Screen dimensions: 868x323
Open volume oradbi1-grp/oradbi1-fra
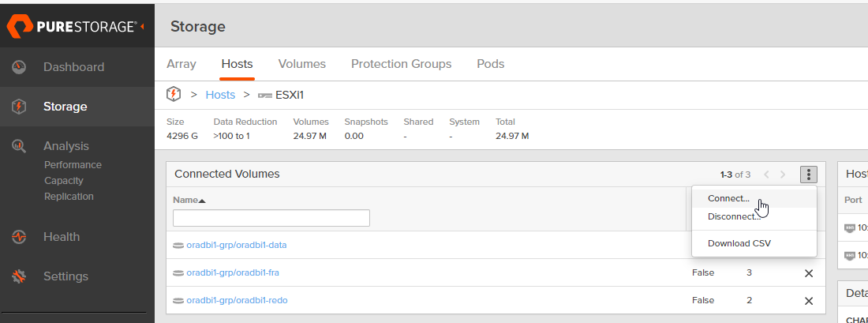[x=233, y=272]
